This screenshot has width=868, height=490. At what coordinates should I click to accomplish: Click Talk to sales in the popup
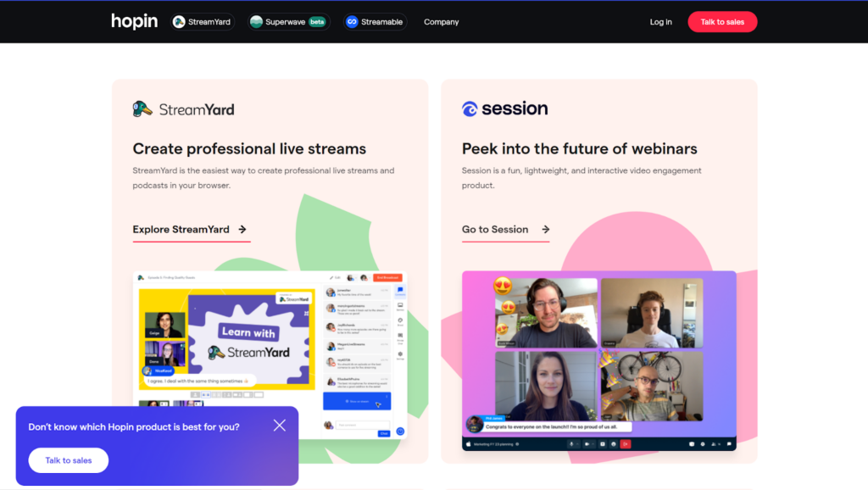point(69,460)
